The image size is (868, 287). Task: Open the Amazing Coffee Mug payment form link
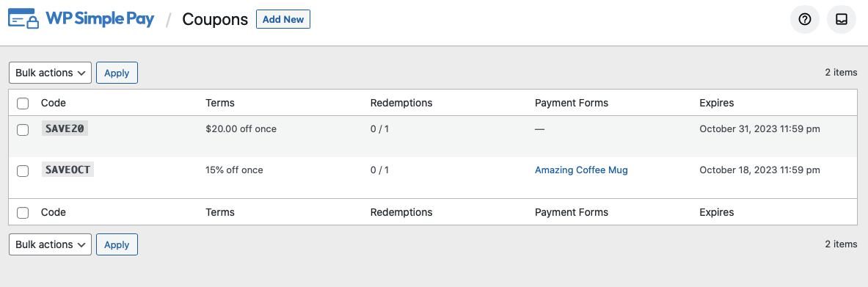pos(581,170)
